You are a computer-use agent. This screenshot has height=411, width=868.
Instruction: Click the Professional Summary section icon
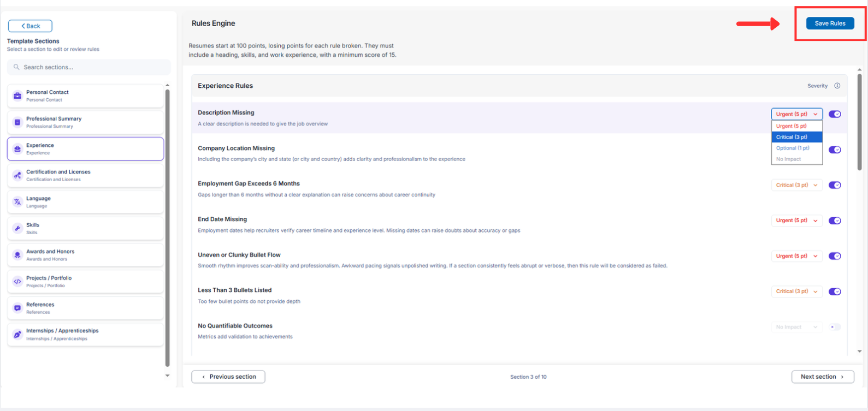pyautogui.click(x=17, y=122)
